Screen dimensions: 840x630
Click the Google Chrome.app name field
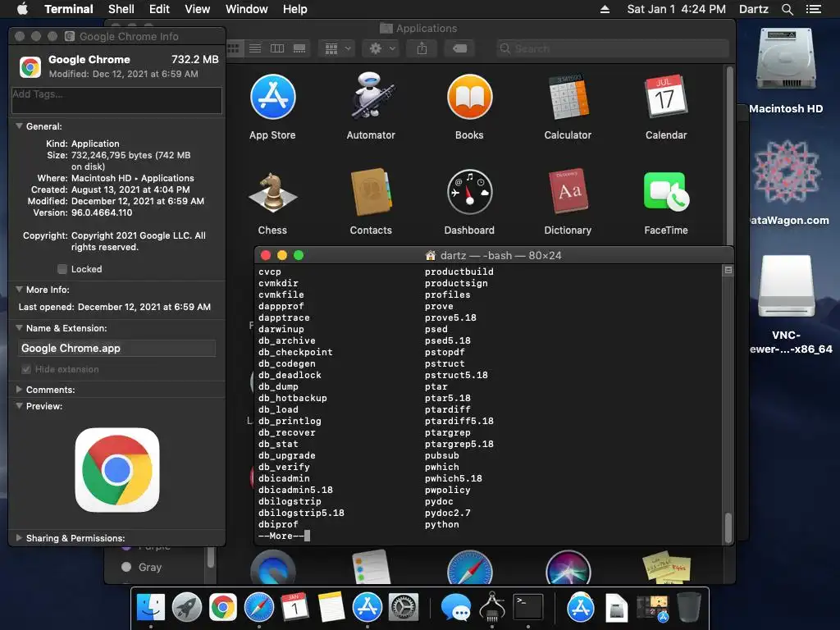point(116,348)
